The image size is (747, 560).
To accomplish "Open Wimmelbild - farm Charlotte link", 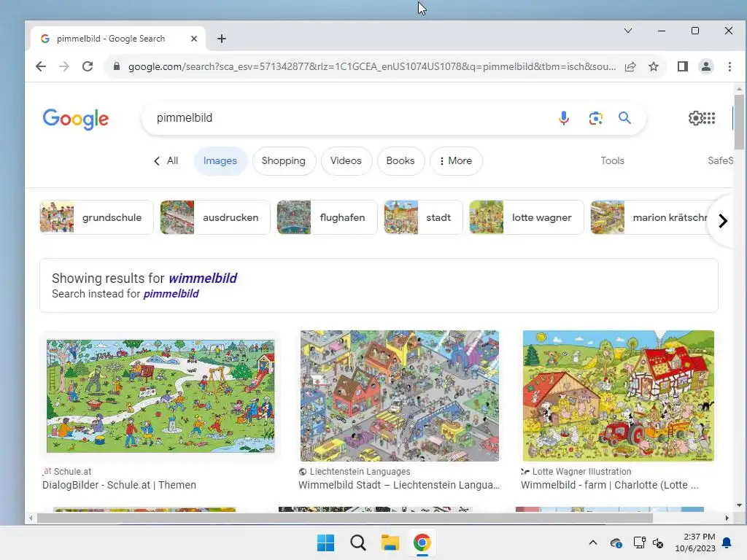I will point(610,485).
